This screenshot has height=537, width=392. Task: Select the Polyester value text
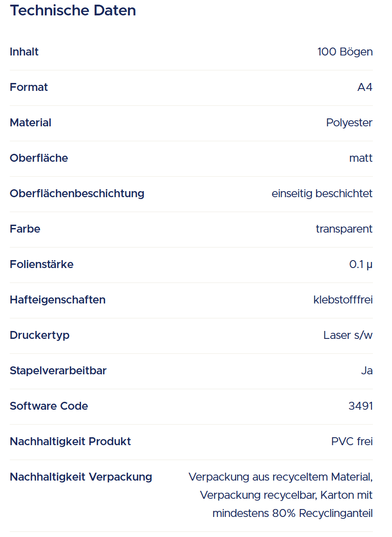[x=349, y=123]
